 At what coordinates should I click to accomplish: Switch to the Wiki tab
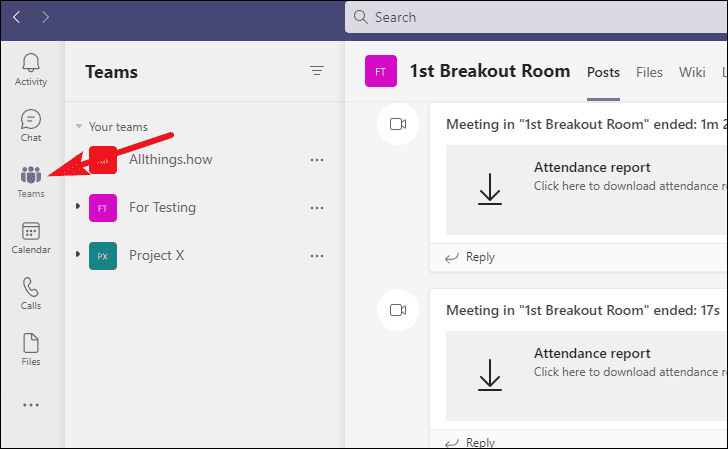tap(692, 72)
